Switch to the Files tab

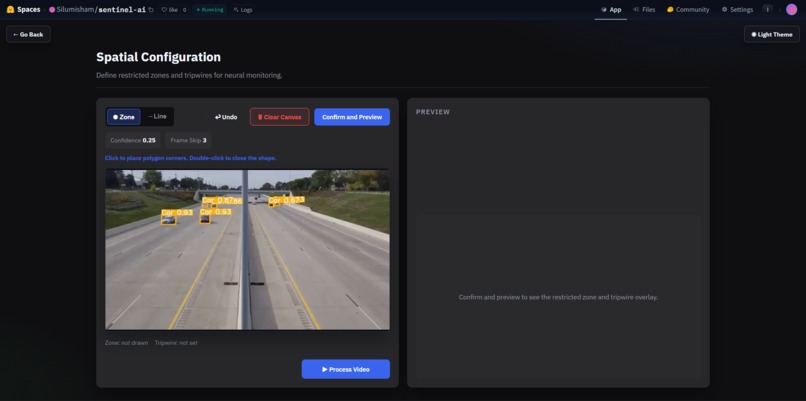click(x=644, y=10)
